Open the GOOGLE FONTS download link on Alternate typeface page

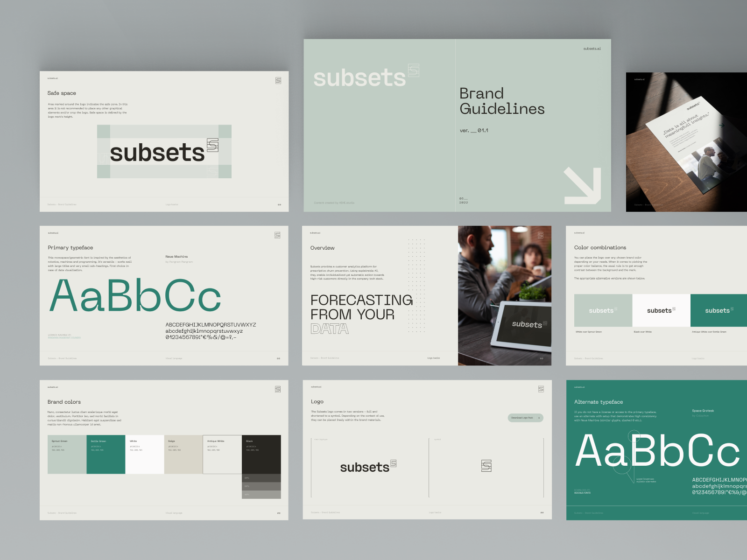tap(583, 493)
